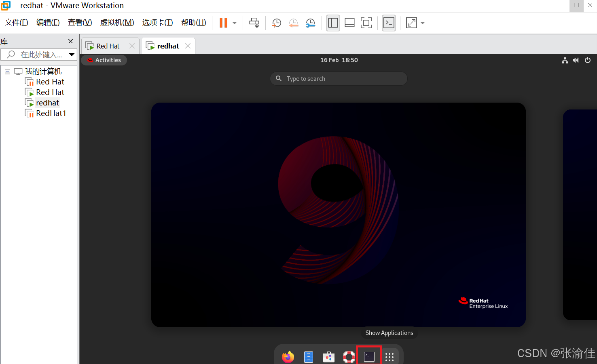Close the library panel
Image resolution: width=597 pixels, height=364 pixels.
[71, 41]
